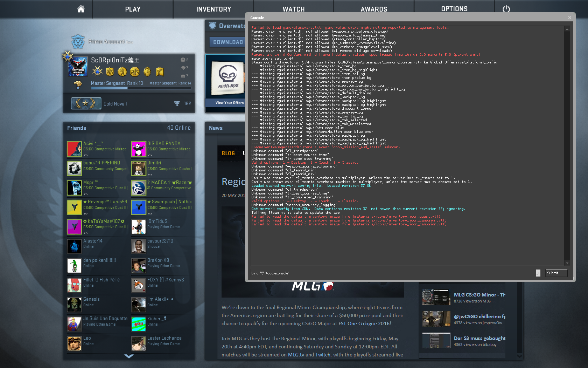Click the Overwatch DOWNLOAD button

[x=227, y=42]
